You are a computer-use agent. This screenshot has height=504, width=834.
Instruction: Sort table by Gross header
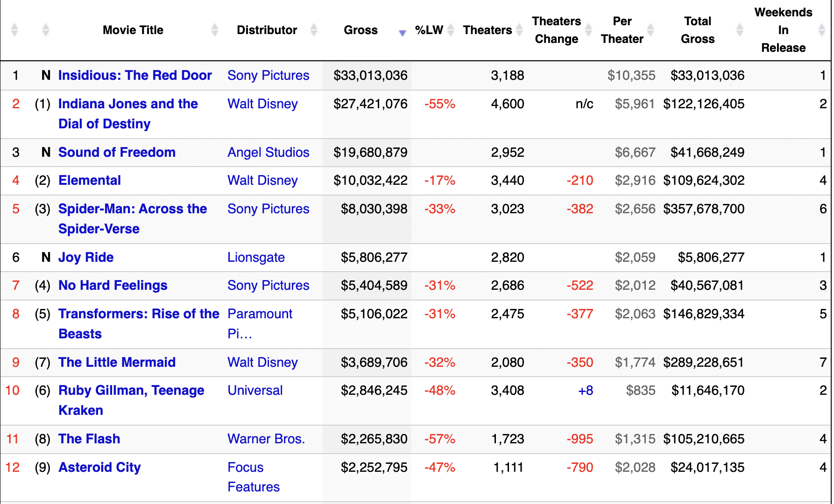pyautogui.click(x=361, y=30)
